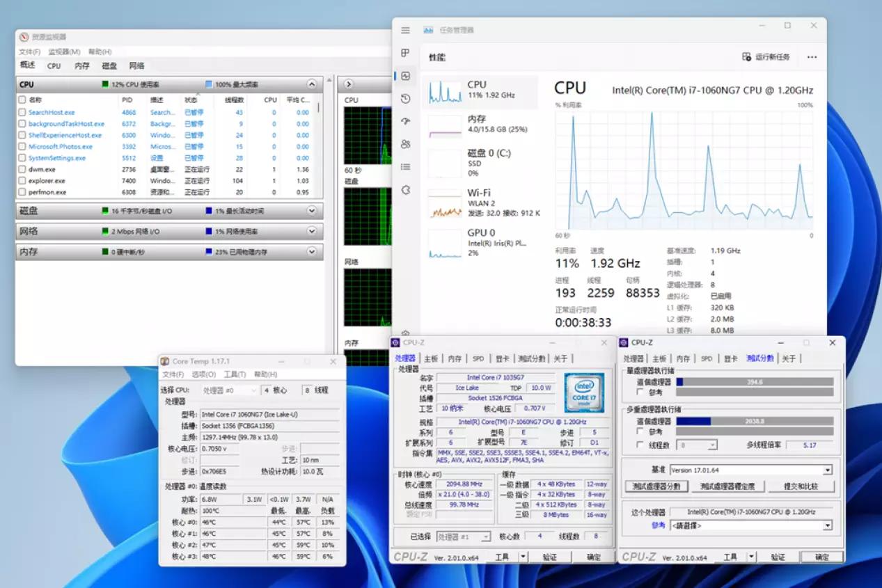882x588 pixels.
Task: Tick the explorer.exe process checkbox
Action: tap(22, 181)
